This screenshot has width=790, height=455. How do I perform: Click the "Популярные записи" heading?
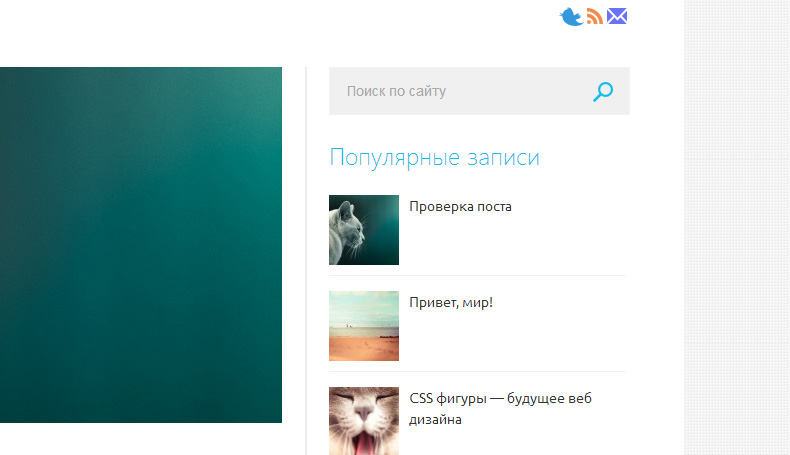[434, 157]
